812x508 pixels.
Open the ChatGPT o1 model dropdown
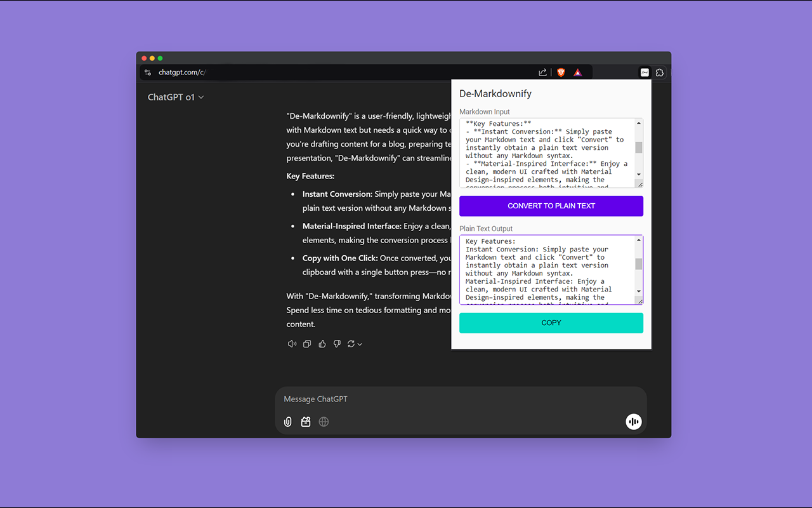176,97
